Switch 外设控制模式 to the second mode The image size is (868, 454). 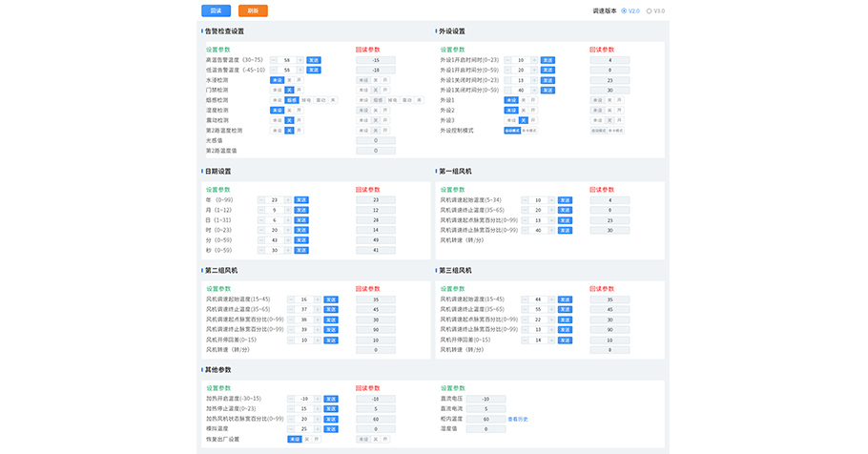532,130
